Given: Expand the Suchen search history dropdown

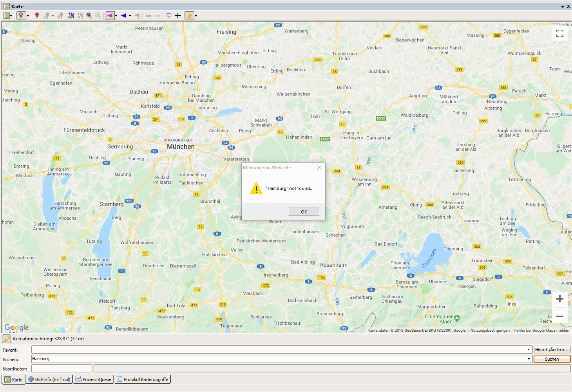Looking at the screenshot, I should click(529, 359).
